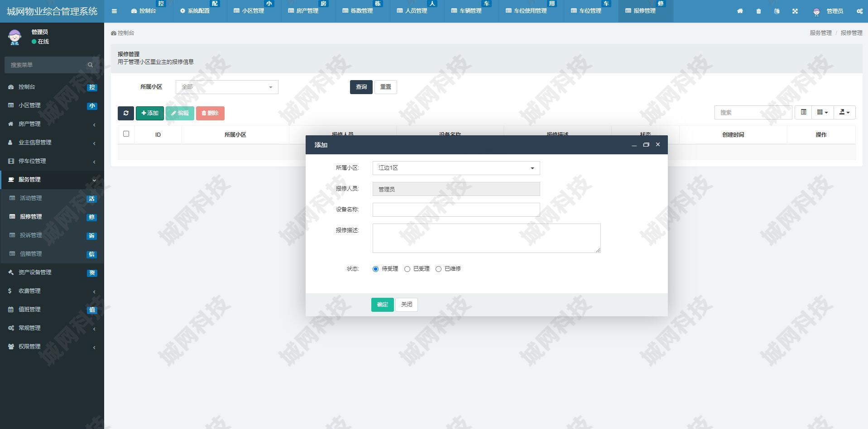Switch to the 系统配置 tab
Image resolution: width=868 pixels, height=429 pixels.
tap(199, 11)
